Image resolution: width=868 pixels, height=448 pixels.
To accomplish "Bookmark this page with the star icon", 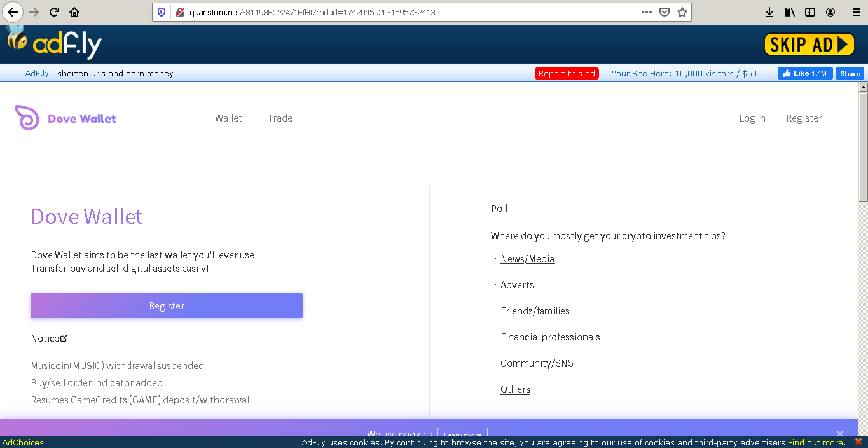I will click(x=681, y=11).
